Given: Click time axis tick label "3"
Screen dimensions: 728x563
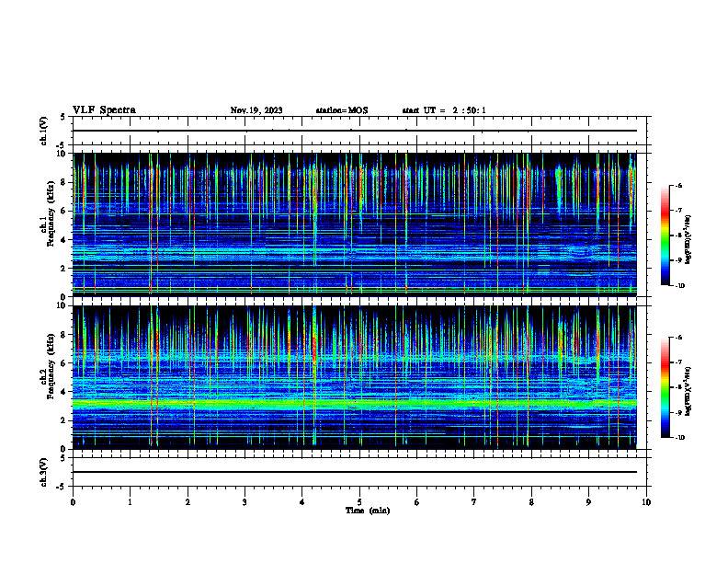Looking at the screenshot, I should (x=245, y=502).
